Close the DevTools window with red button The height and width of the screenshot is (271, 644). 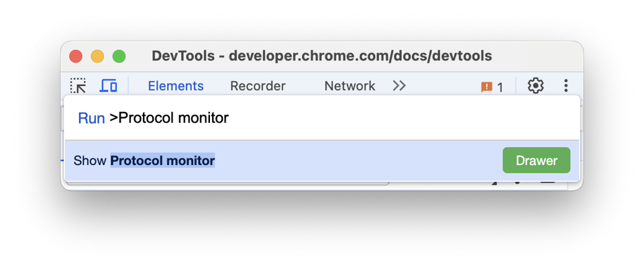click(x=76, y=56)
